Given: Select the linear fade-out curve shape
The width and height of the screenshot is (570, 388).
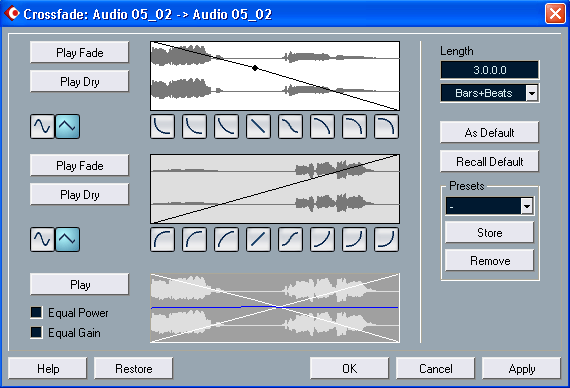Looking at the screenshot, I should pyautogui.click(x=258, y=127).
